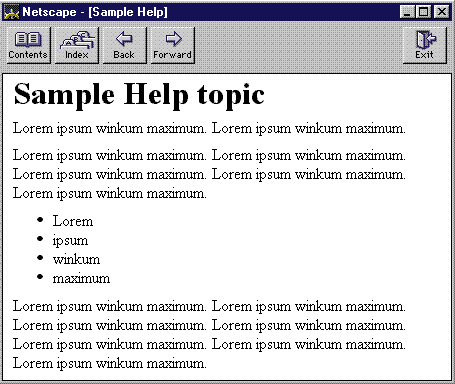This screenshot has height=384, width=455.
Task: Open the Contents book button
Action: pyautogui.click(x=29, y=45)
